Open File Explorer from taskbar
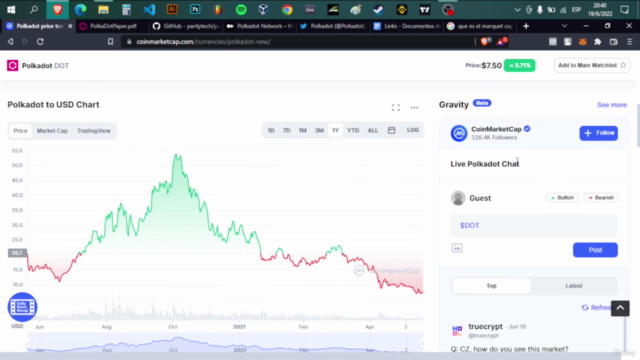The height and width of the screenshot is (360, 640). [103, 9]
